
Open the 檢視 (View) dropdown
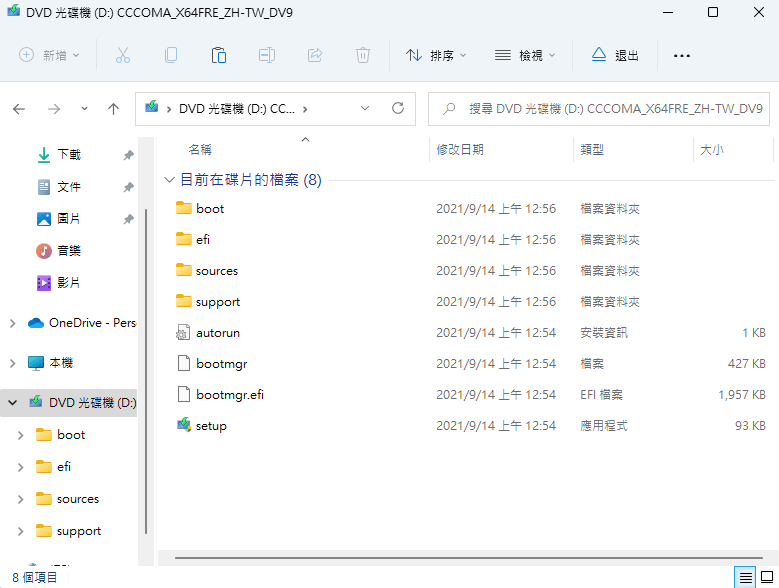(x=525, y=55)
